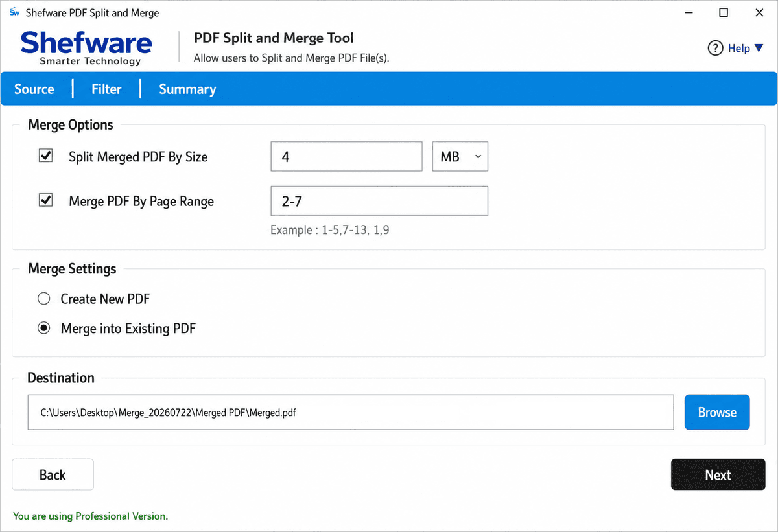Click the example text '1-5,7-13, 1,9'

355,230
